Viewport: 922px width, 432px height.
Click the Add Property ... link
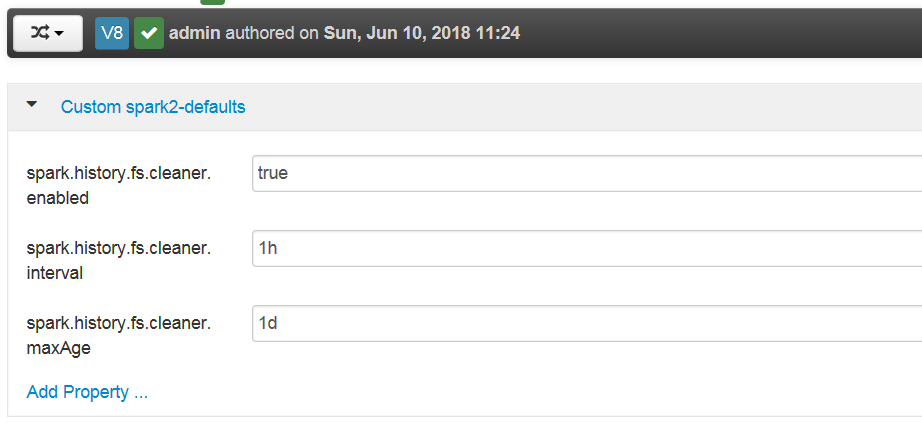[x=87, y=392]
